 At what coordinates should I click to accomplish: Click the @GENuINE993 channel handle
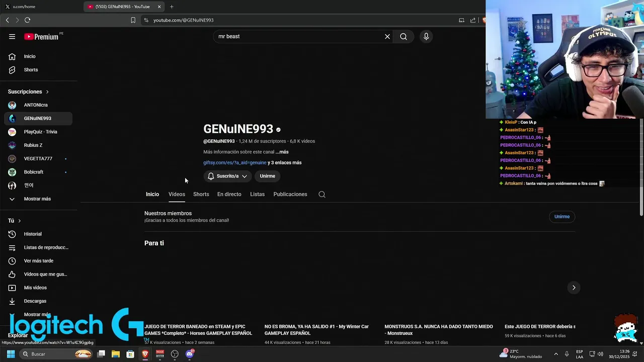[219, 141]
